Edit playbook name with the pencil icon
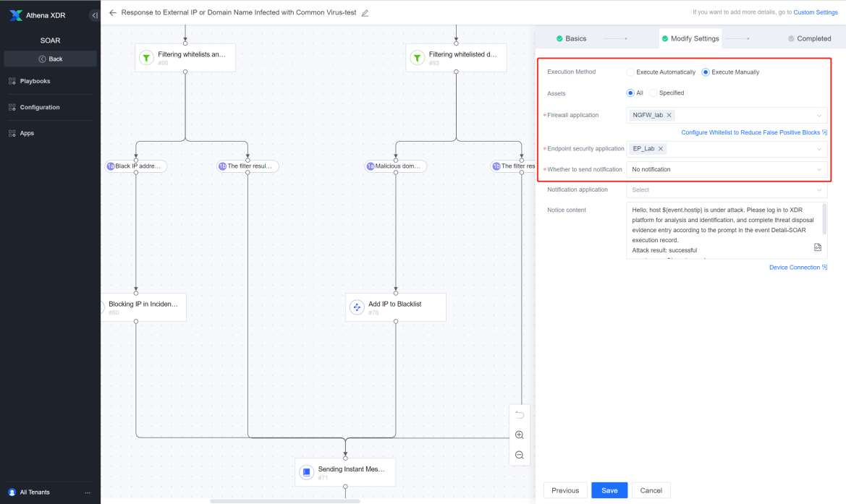Screen dimensions: 846x504 (x=365, y=13)
